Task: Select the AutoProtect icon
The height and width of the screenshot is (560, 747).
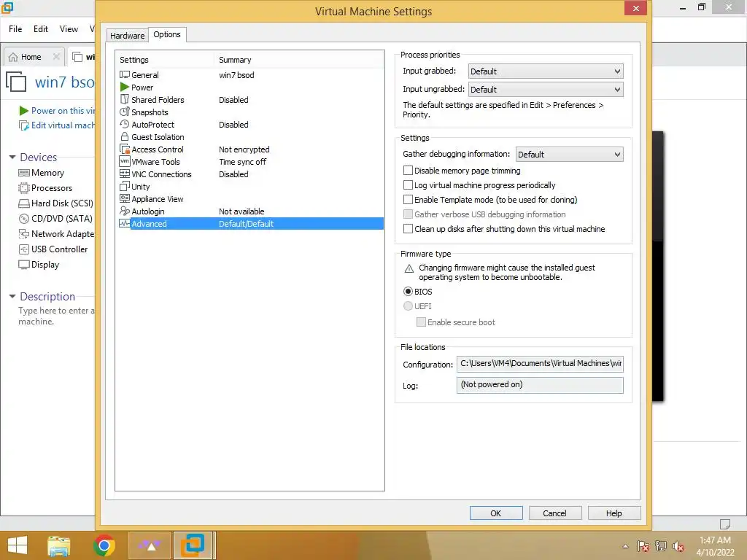Action: coord(124,124)
